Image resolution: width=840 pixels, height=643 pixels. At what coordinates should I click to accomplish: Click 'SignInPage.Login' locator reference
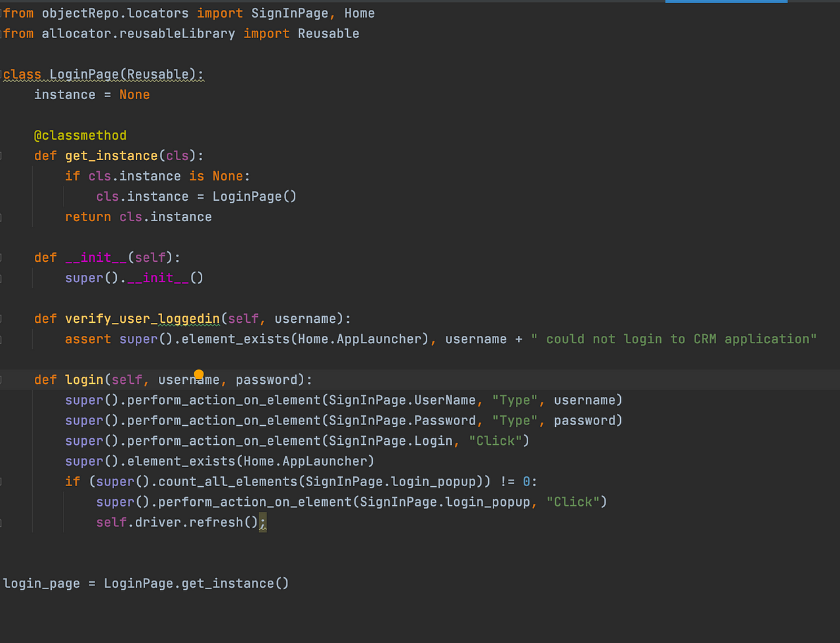(x=390, y=440)
